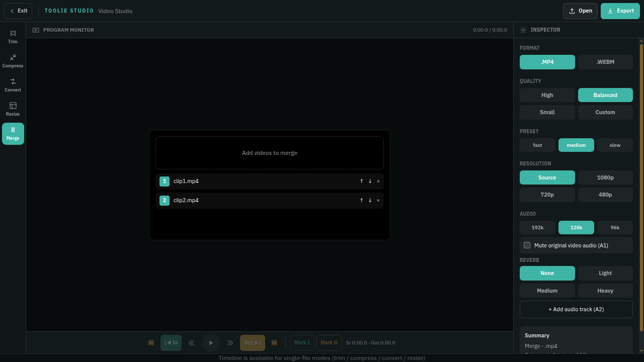This screenshot has width=644, height=362.
Task: Remove clip2.mp4 from merge list
Action: (x=378, y=200)
